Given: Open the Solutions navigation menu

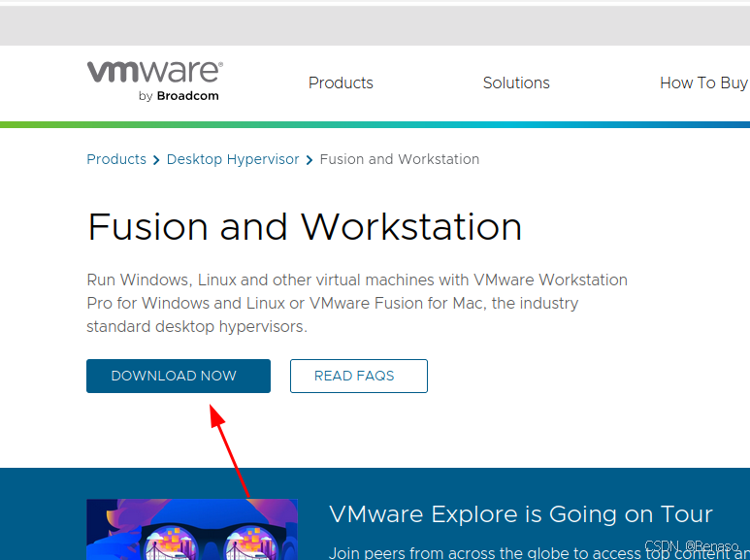Looking at the screenshot, I should pos(516,82).
